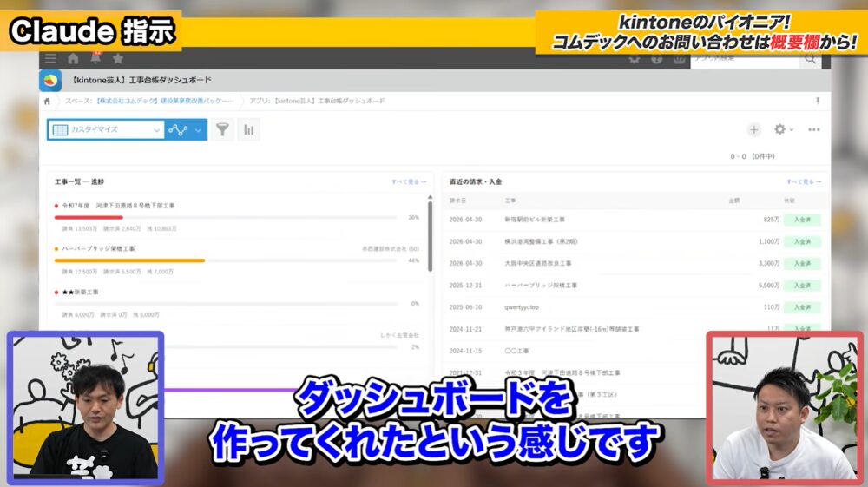Image resolution: width=868 pixels, height=487 pixels.
Task: Add a new record with plus icon
Action: 753,129
